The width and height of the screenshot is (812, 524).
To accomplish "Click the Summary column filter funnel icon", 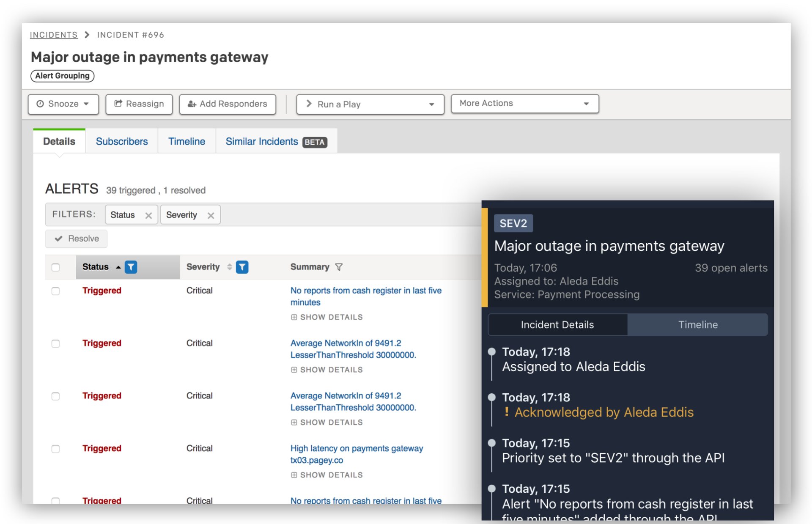I will pos(339,267).
